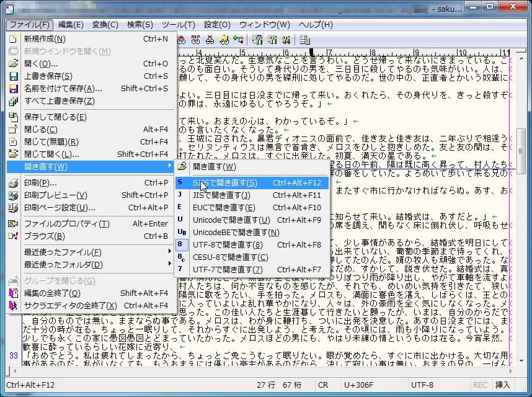The height and width of the screenshot is (397, 532).
Task: Toggle the 挿入 insert mode in status bar
Action: point(503,386)
